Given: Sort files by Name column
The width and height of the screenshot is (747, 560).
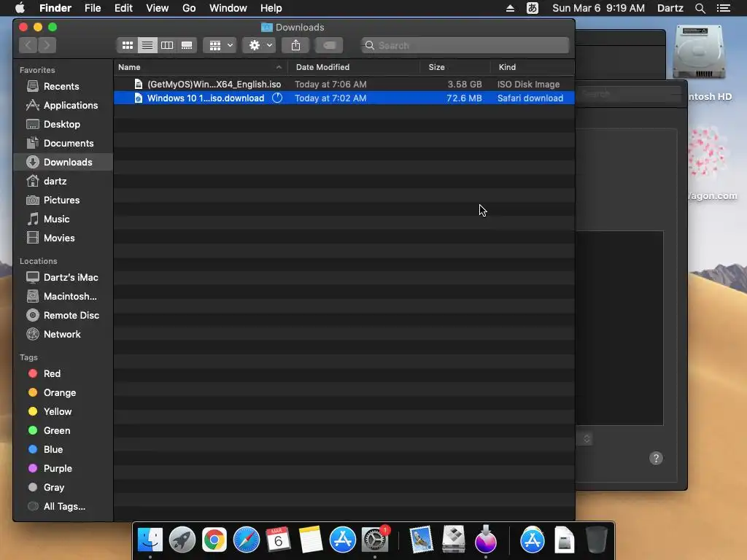Looking at the screenshot, I should pos(200,67).
